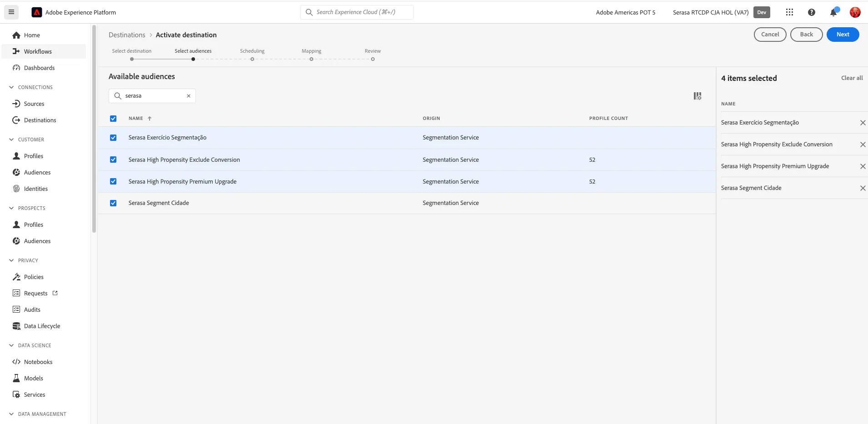Open the user profile avatar
This screenshot has width=868, height=424.
click(855, 12)
